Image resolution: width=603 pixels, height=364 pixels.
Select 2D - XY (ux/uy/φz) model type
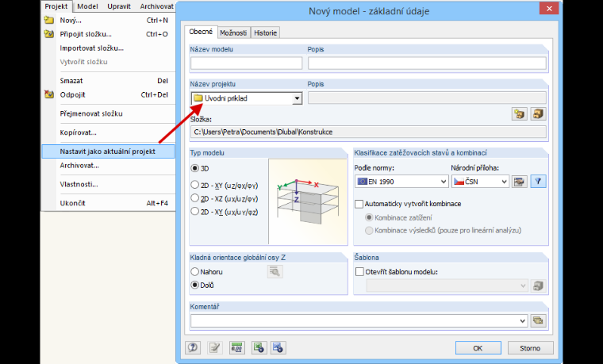[x=195, y=212]
